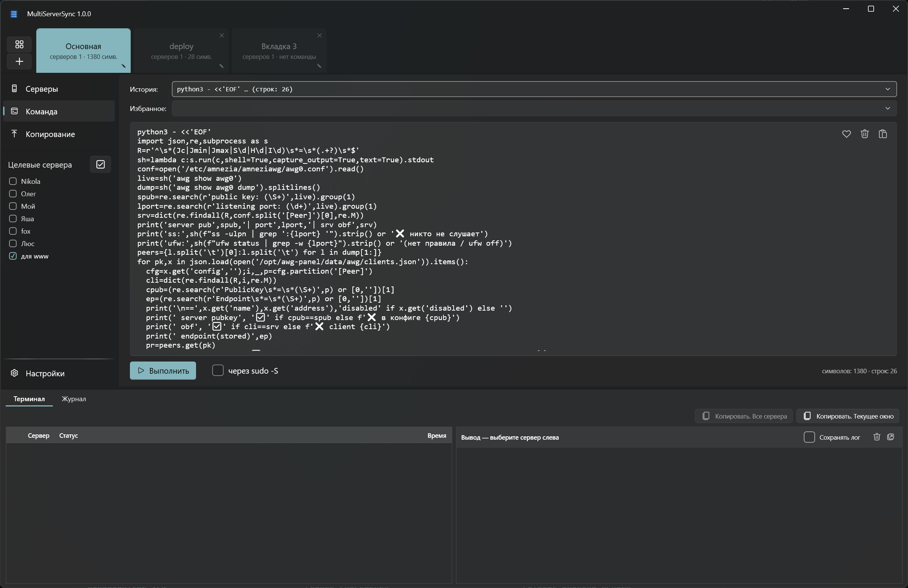Open output in separate window icon
Viewport: 908px width, 588px height.
(891, 437)
